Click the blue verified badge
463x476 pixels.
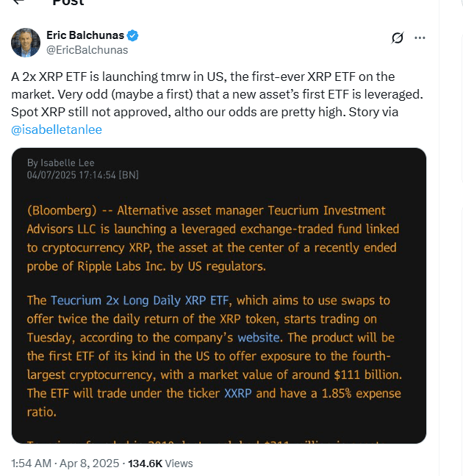point(133,35)
